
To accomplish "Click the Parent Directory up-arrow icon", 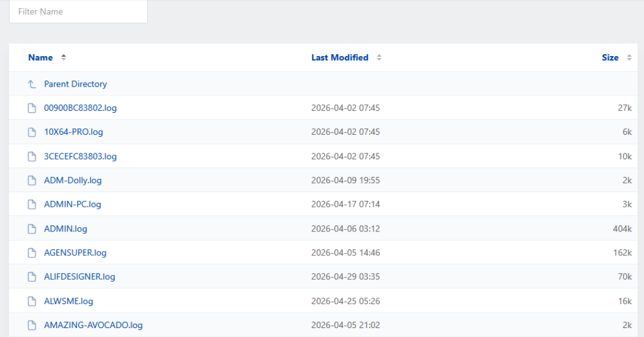I will [32, 84].
